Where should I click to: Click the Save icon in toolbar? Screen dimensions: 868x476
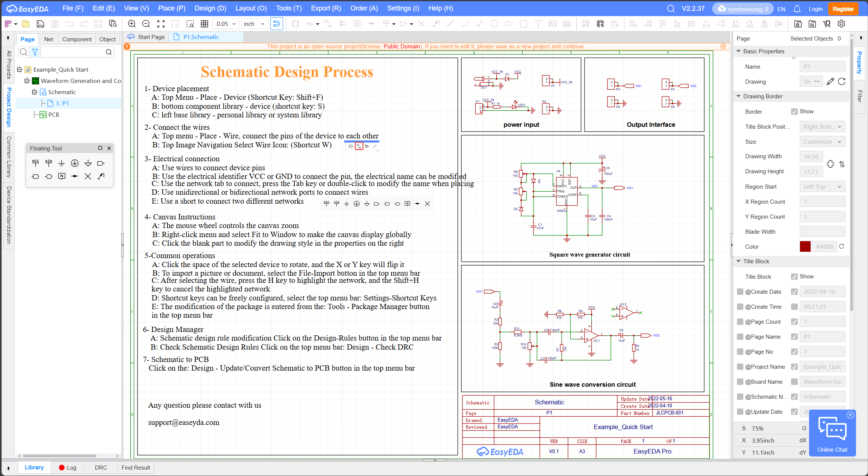(40, 24)
